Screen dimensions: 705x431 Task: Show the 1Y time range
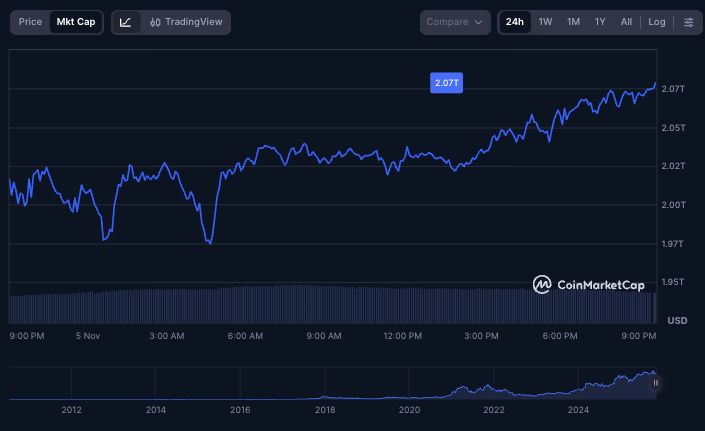600,22
